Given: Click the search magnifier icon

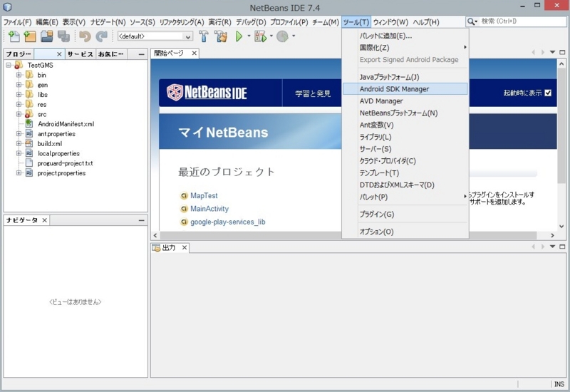Looking at the screenshot, I should (x=471, y=22).
